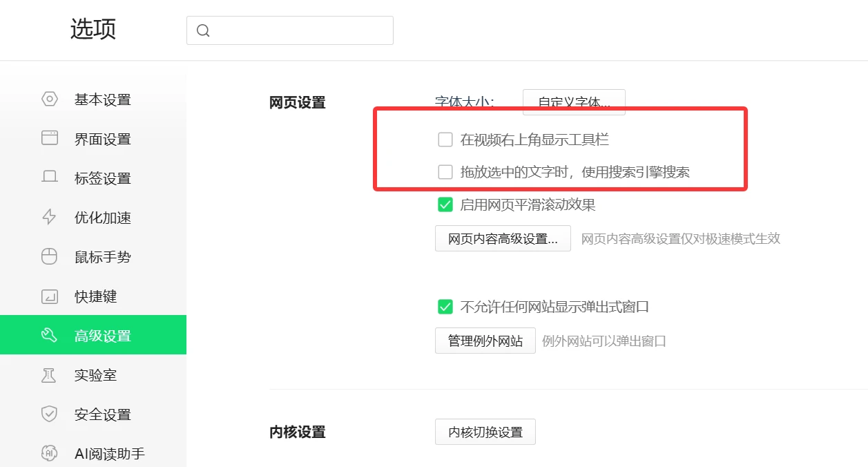Click 管理例外网站 button
868x467 pixels.
point(485,341)
